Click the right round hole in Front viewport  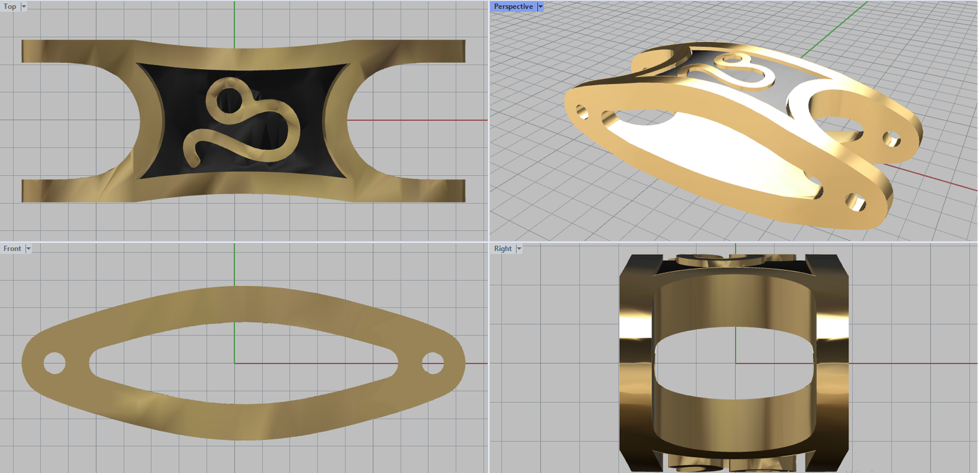coord(432,363)
